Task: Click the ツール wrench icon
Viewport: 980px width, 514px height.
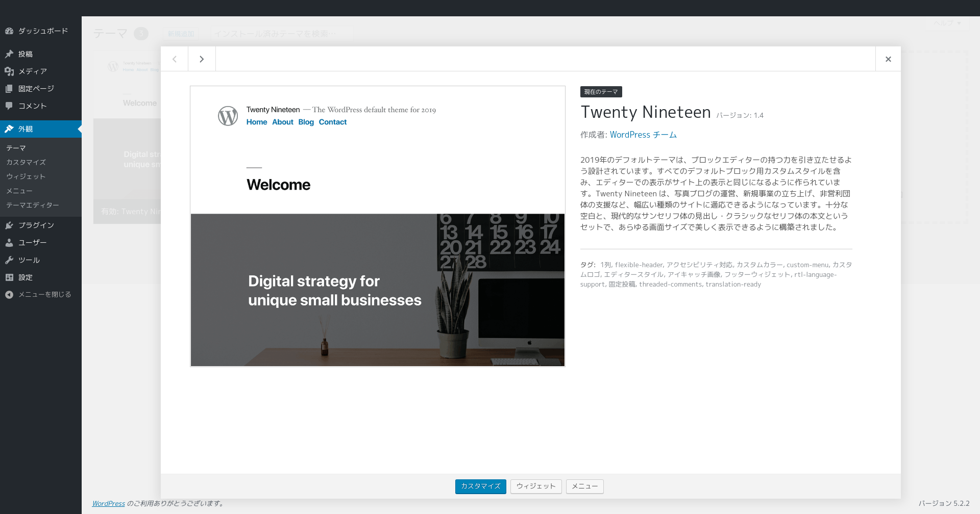Action: (9, 260)
